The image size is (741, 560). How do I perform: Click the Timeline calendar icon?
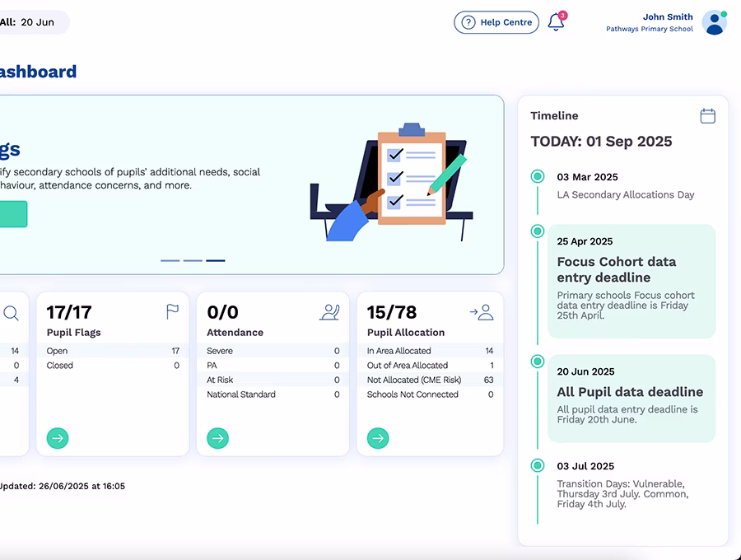pos(707,116)
